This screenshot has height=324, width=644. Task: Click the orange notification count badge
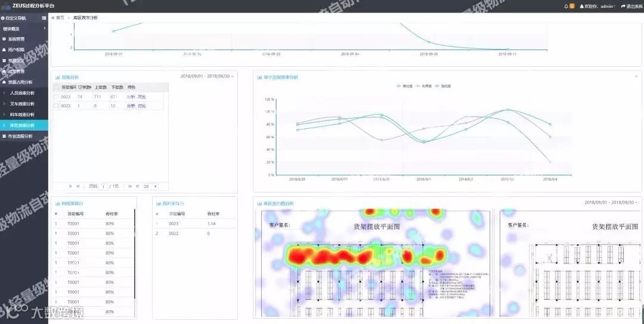pyautogui.click(x=572, y=6)
